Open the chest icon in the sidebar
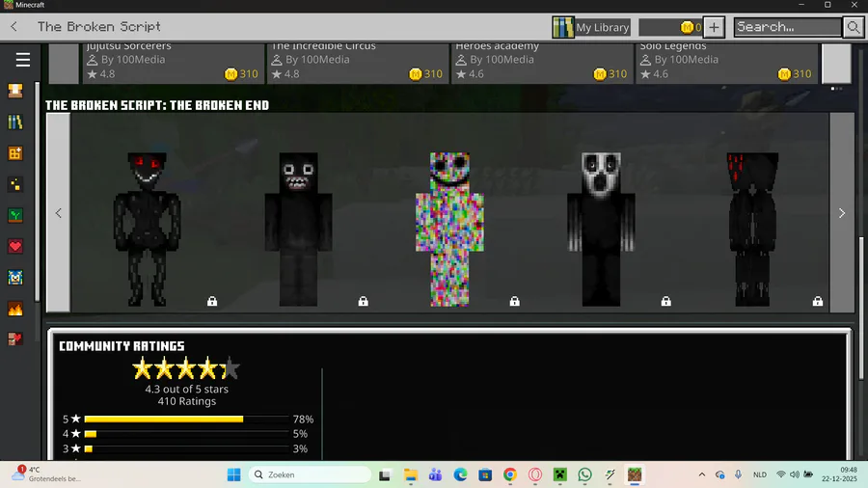 [x=15, y=91]
